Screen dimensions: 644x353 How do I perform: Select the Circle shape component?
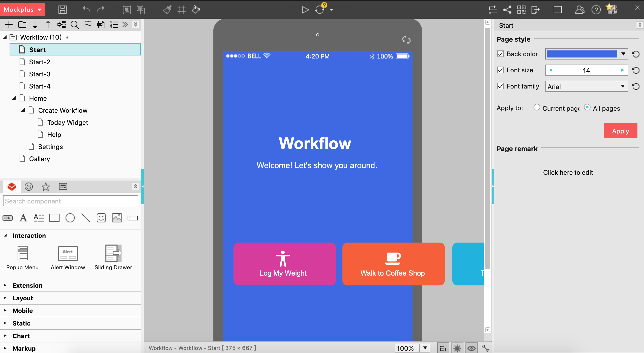point(70,218)
